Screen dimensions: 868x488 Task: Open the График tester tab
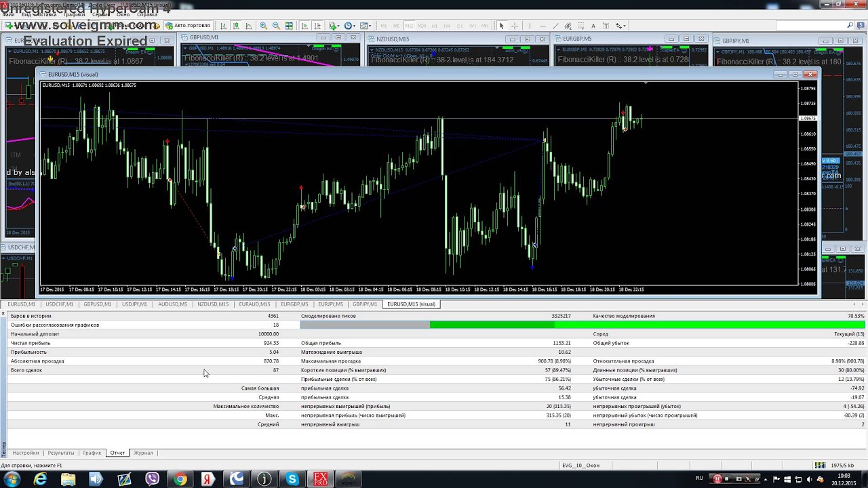click(x=92, y=453)
